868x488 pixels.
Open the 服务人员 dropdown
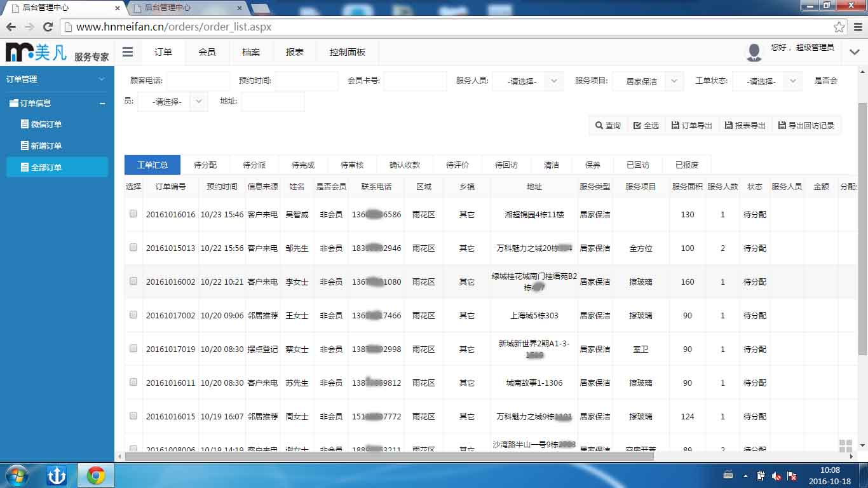click(527, 81)
